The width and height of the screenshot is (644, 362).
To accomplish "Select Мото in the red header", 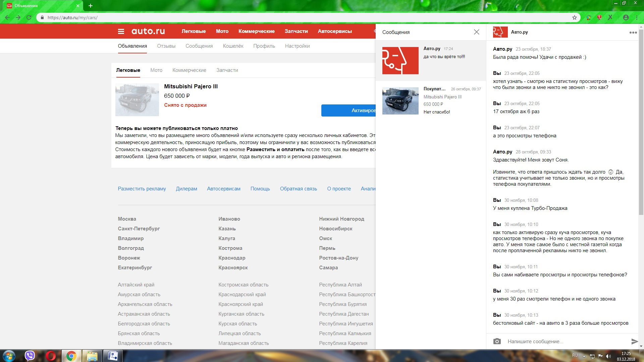I will (x=222, y=31).
